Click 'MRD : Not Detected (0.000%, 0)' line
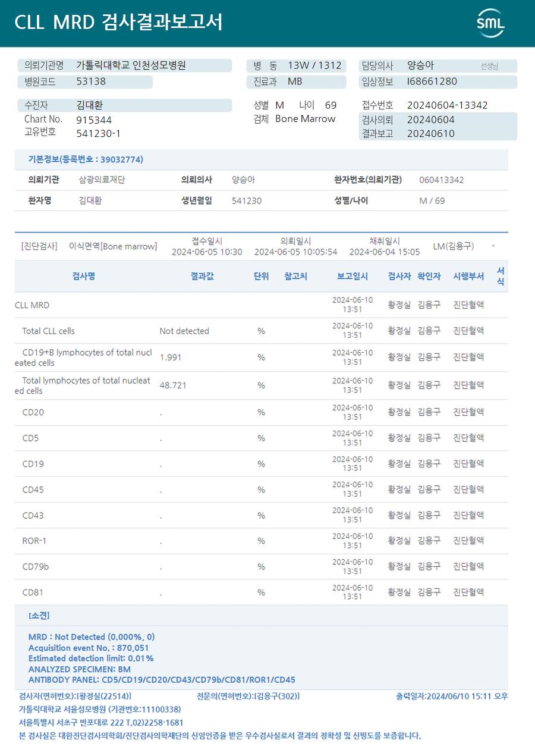The height and width of the screenshot is (756, 535). pyautogui.click(x=92, y=636)
